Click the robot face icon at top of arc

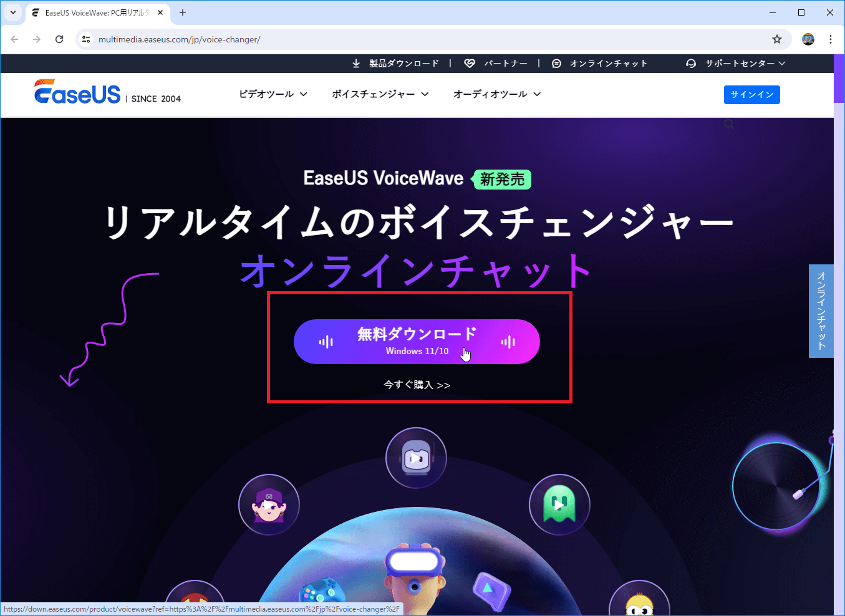pos(416,458)
